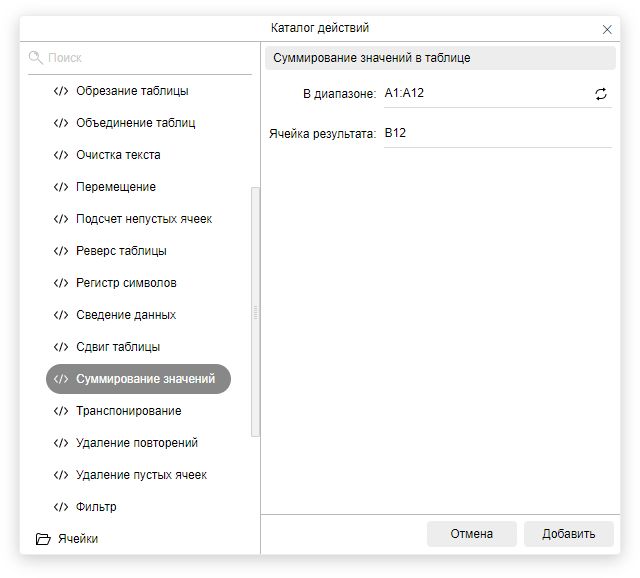Click code icon beside Транспонирование
Image resolution: width=640 pixels, height=578 pixels.
[x=61, y=411]
